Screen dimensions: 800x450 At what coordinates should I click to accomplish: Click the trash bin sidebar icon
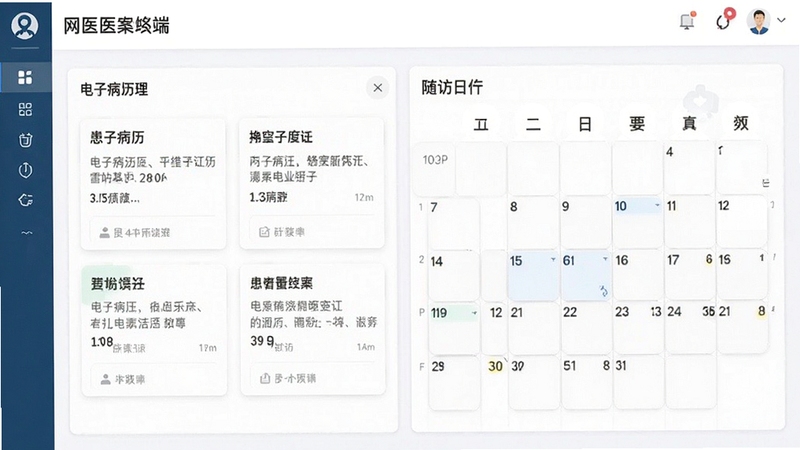click(x=26, y=140)
